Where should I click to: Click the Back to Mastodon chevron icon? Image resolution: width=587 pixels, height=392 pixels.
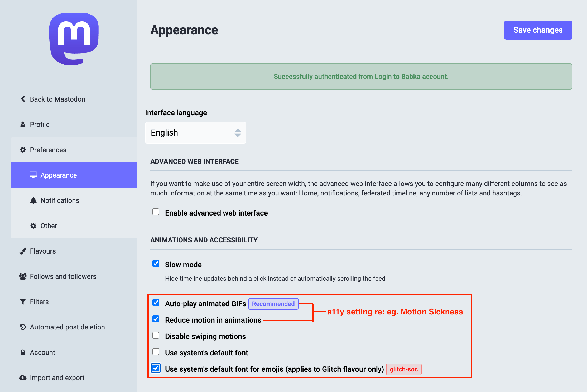[x=23, y=99]
